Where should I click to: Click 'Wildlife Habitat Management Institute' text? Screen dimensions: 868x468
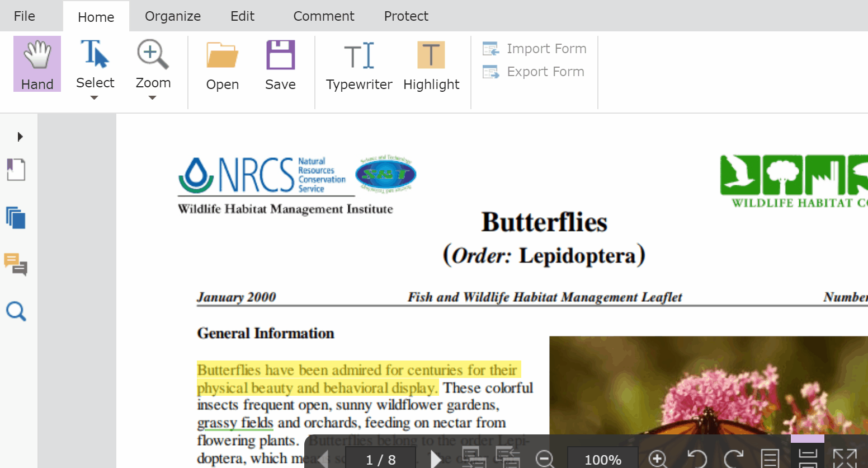coord(285,209)
